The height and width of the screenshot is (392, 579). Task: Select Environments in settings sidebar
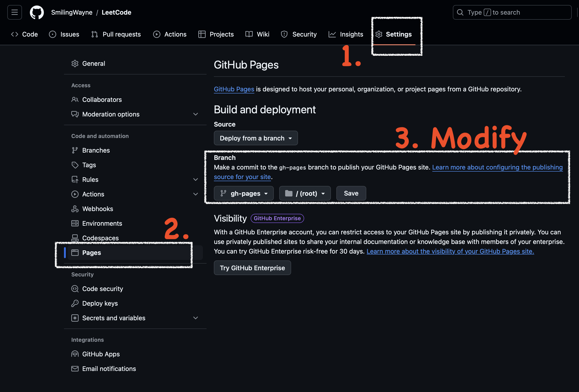(x=135, y=223)
